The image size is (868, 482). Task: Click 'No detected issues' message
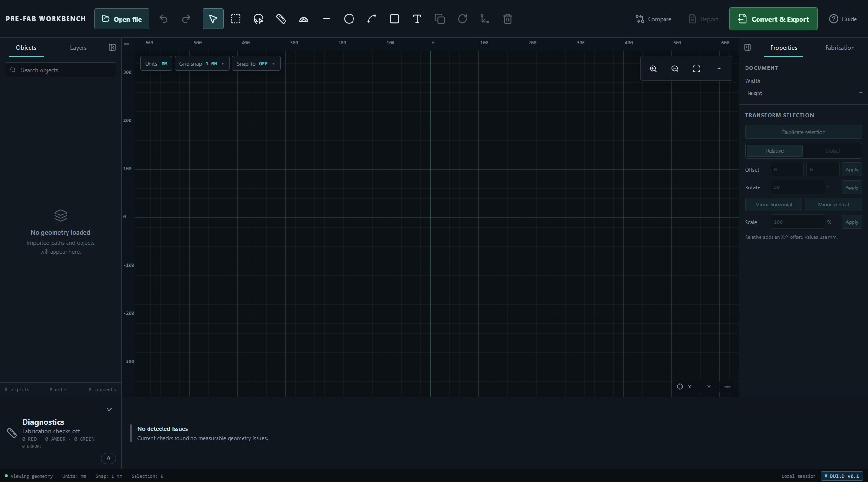tap(163, 429)
